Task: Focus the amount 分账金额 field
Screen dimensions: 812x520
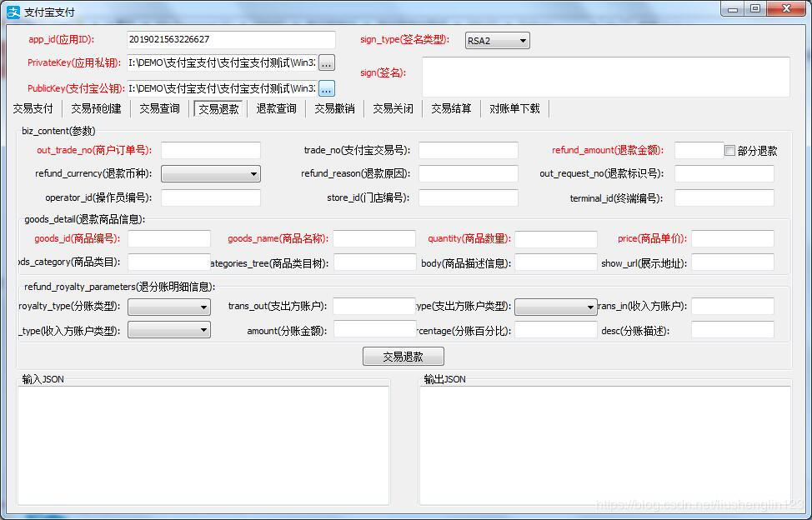Action: [x=374, y=330]
